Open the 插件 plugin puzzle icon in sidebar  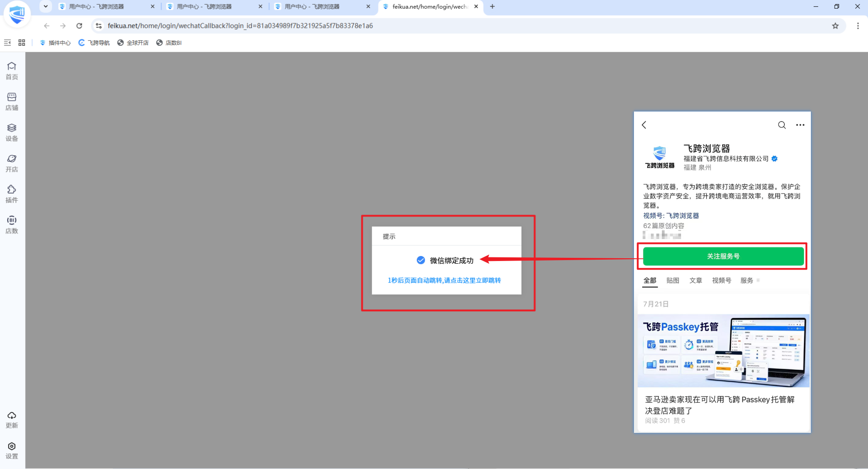(12, 194)
